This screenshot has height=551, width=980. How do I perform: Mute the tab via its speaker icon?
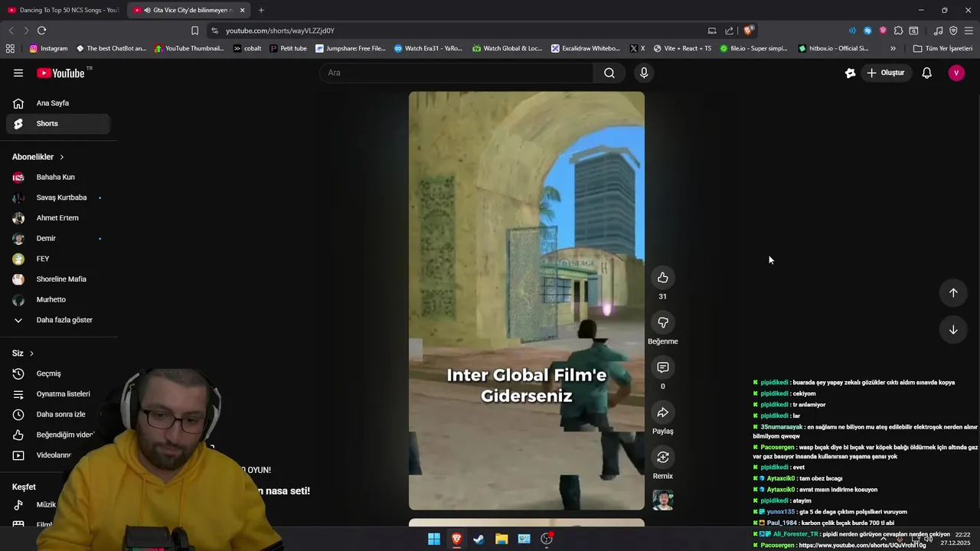[x=146, y=10]
